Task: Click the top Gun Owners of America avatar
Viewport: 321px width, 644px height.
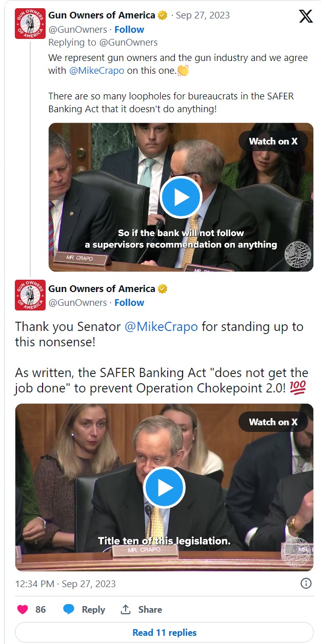Action: (30, 24)
